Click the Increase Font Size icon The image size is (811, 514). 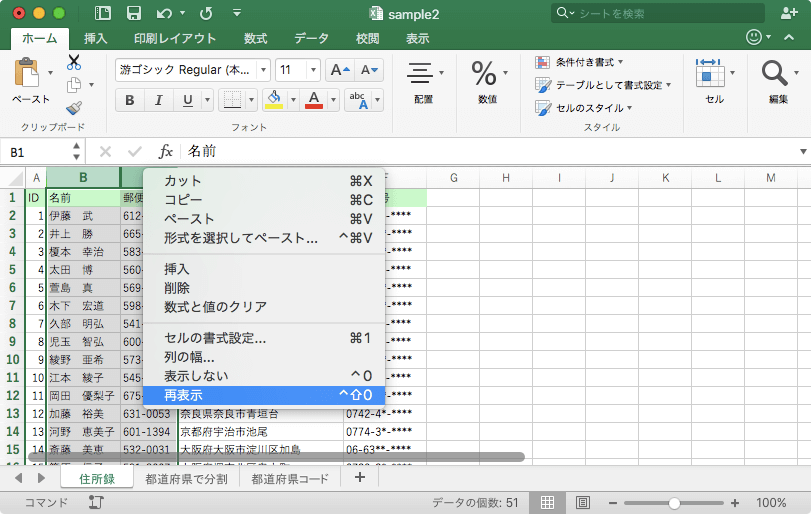coord(340,70)
